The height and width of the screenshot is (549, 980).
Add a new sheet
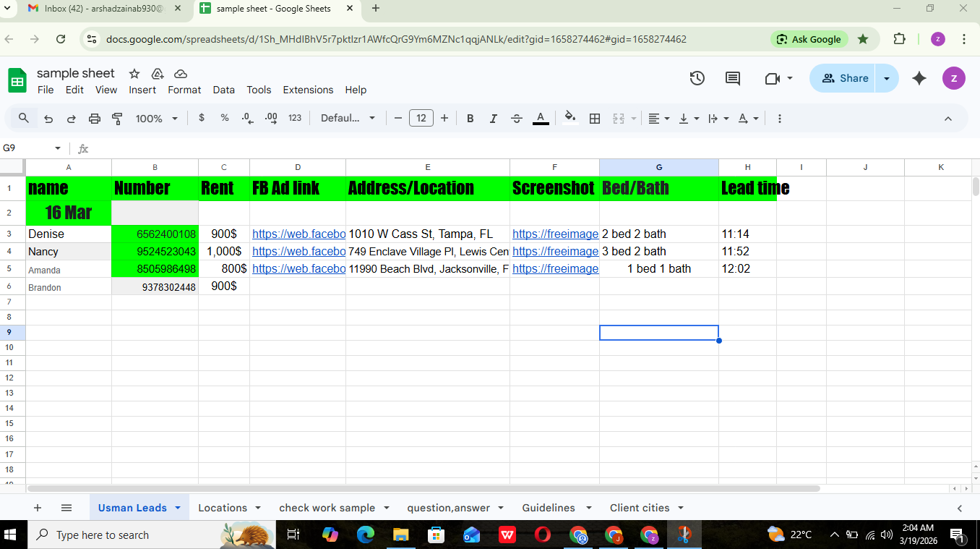point(38,508)
